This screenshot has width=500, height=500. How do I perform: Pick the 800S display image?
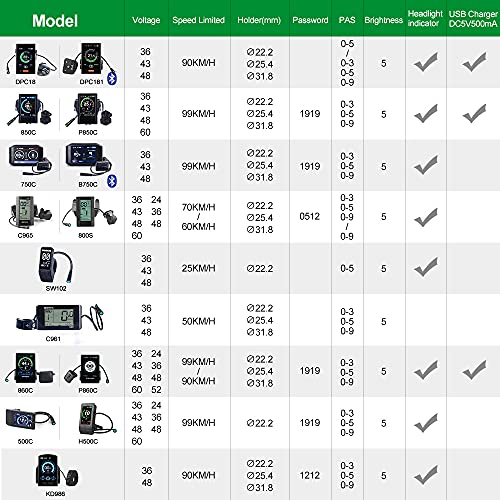click(89, 213)
